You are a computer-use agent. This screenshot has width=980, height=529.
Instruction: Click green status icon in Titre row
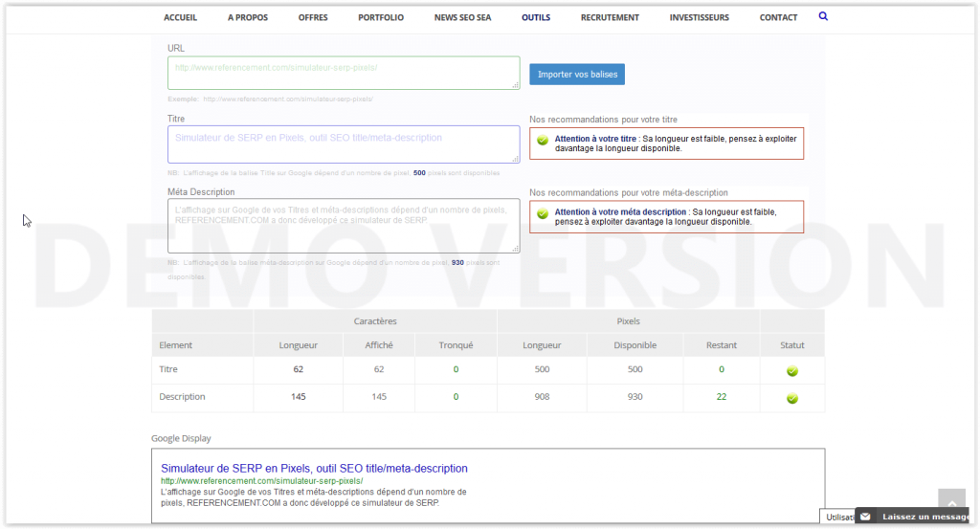[x=791, y=371]
